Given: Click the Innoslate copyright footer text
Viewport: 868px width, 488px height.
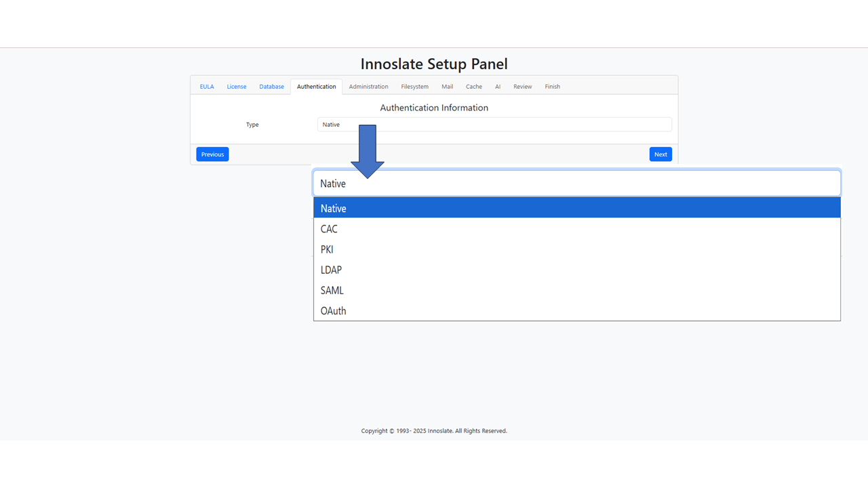Looking at the screenshot, I should coord(434,431).
